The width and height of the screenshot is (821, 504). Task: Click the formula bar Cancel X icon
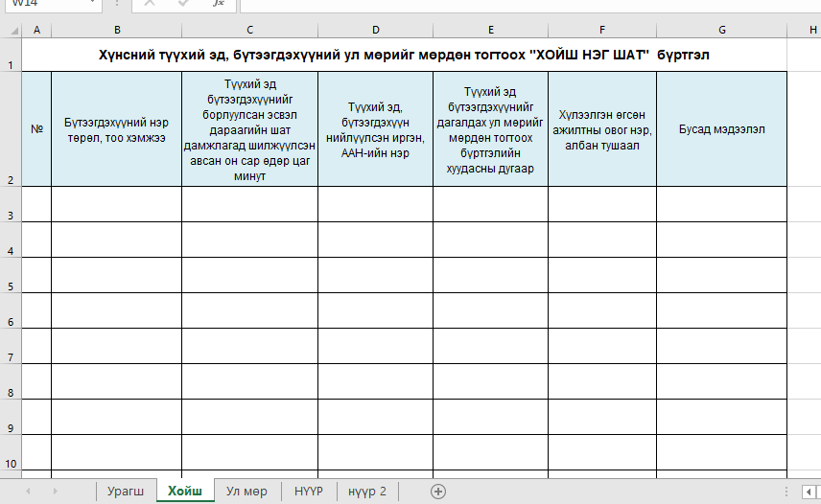pos(150,3)
